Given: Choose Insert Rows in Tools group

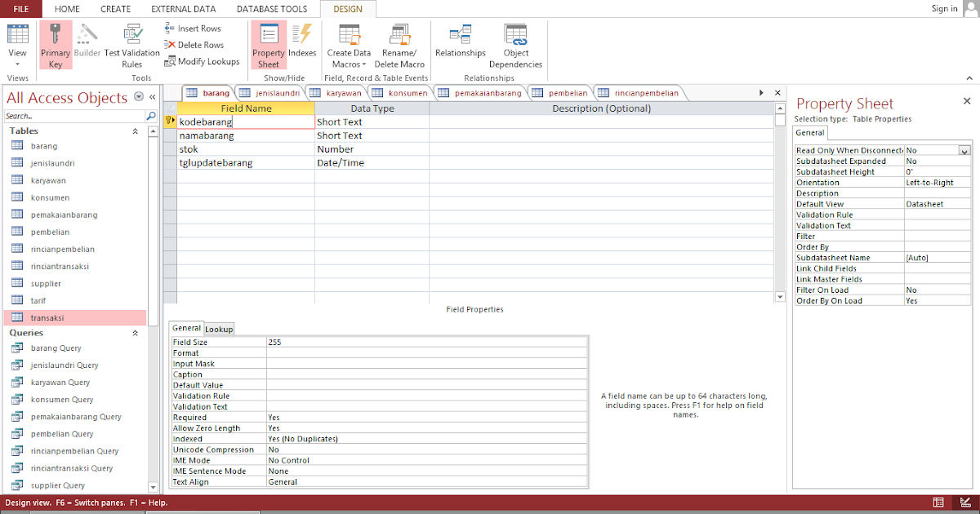Looking at the screenshot, I should (193, 29).
